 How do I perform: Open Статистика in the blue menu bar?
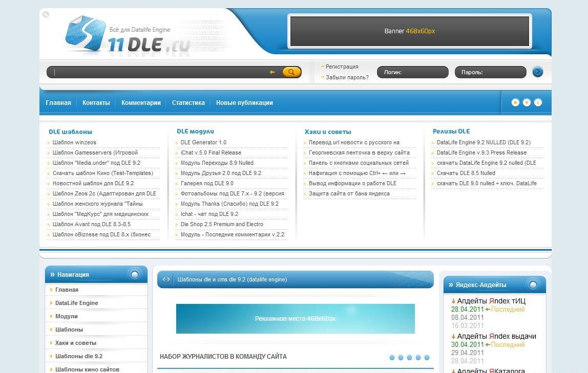pos(188,103)
